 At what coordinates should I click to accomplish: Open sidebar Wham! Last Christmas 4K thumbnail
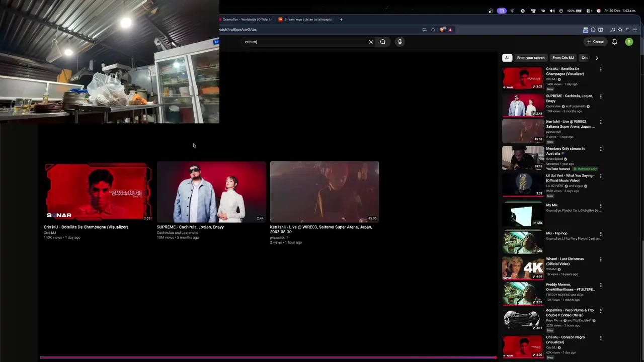tap(523, 268)
